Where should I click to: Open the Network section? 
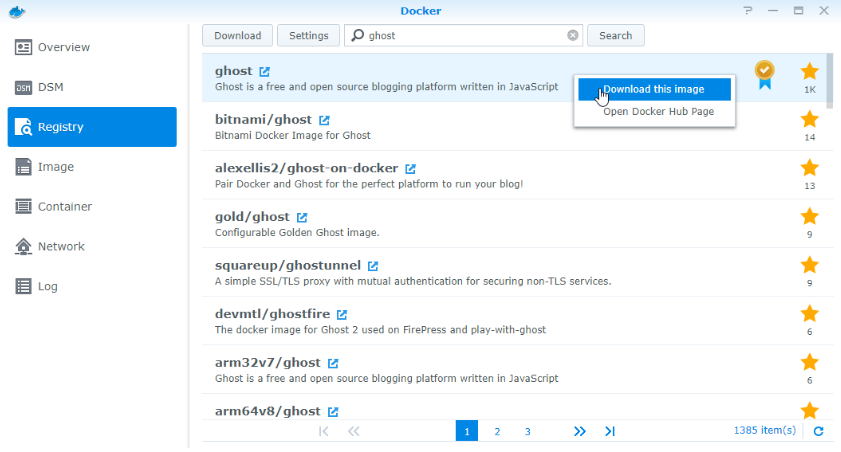click(x=92, y=247)
